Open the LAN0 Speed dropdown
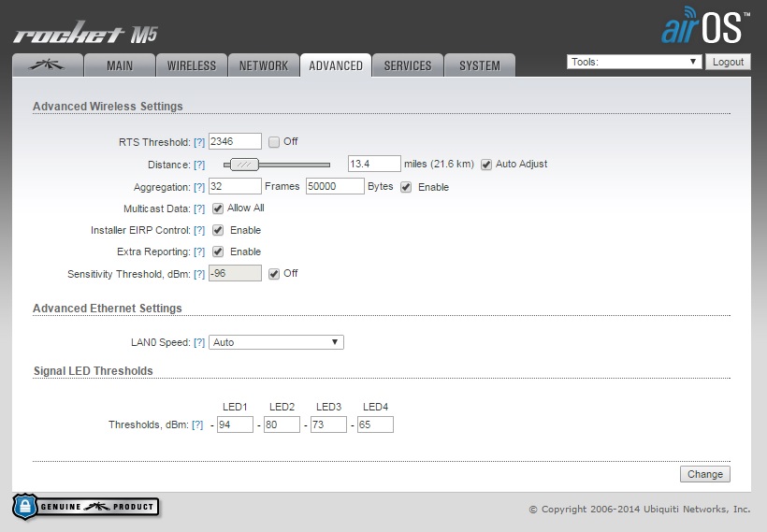The width and height of the screenshot is (767, 532). [276, 342]
